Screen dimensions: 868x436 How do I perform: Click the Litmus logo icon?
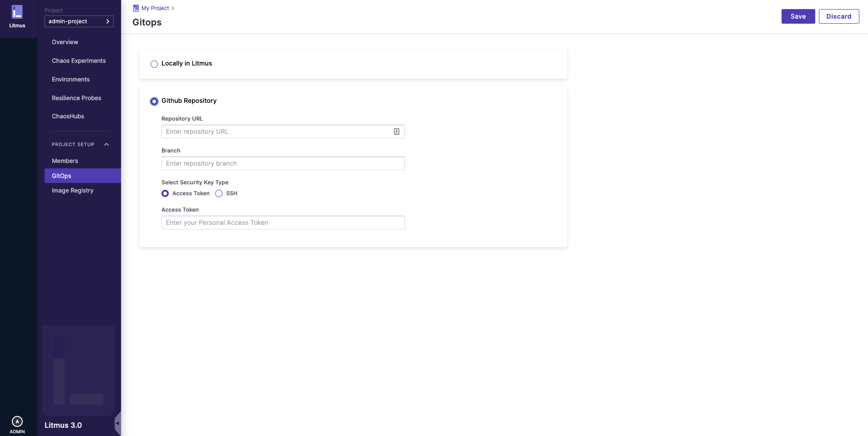(17, 12)
